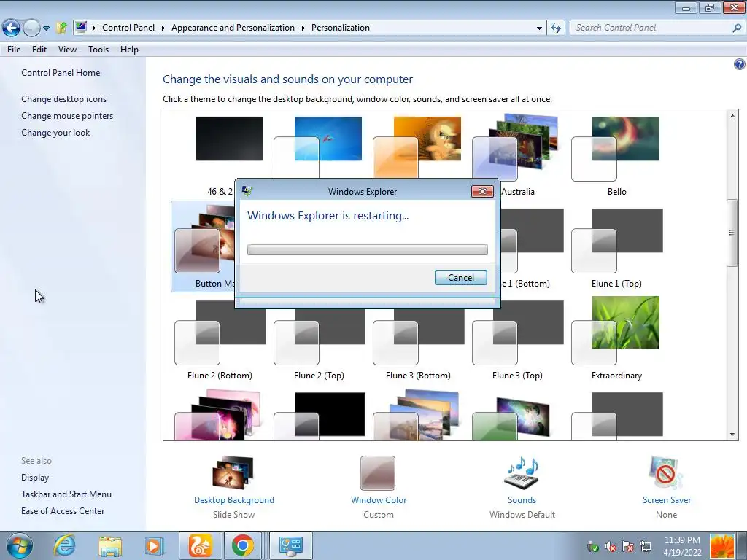747x560 pixels.
Task: Select the Extraordinary theme
Action: point(616,339)
